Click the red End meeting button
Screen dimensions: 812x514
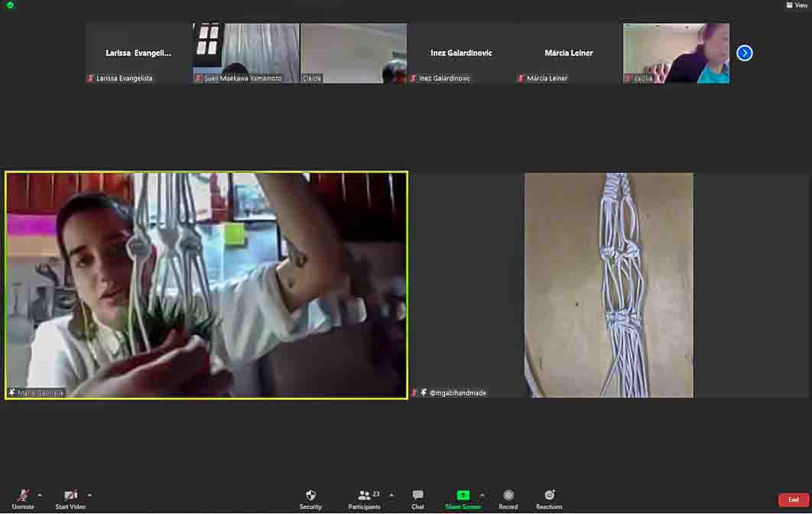(793, 499)
